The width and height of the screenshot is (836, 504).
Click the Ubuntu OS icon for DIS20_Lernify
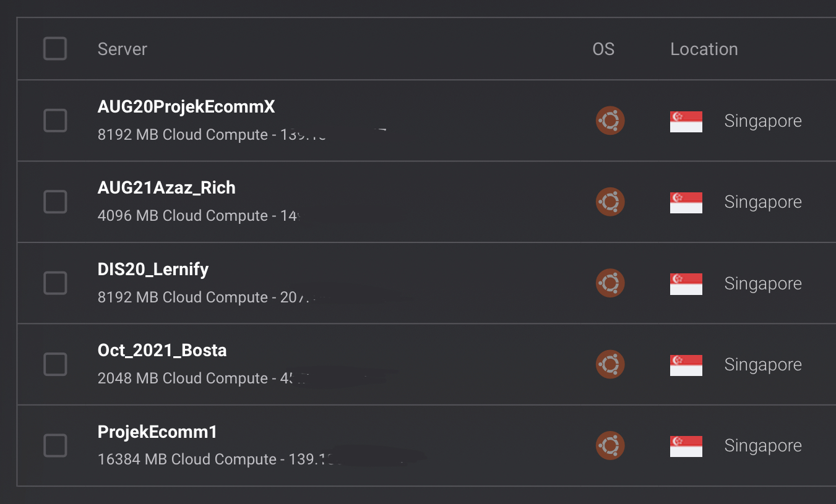click(x=610, y=283)
